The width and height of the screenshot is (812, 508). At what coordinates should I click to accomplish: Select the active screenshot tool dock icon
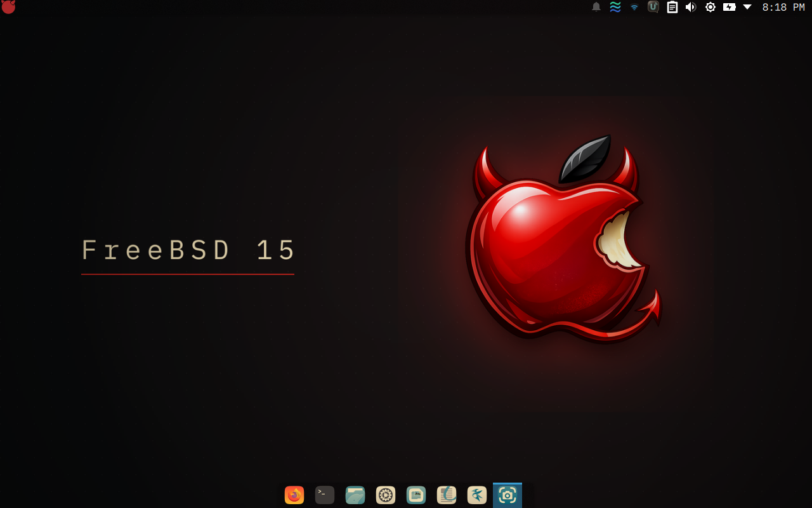[x=507, y=495]
